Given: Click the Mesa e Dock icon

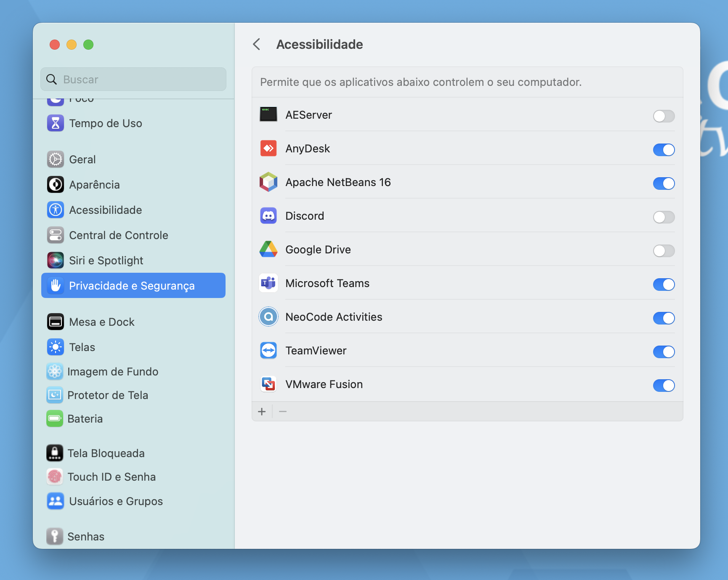Looking at the screenshot, I should click(56, 322).
